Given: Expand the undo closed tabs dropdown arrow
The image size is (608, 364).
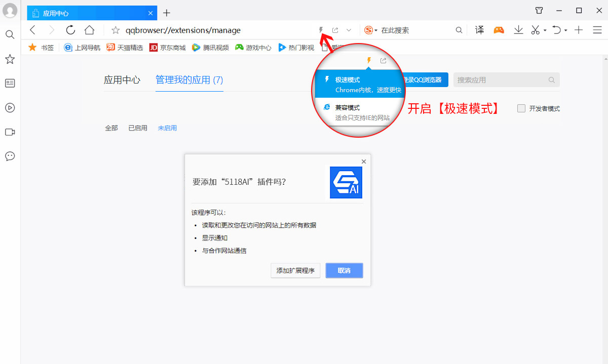Looking at the screenshot, I should (x=565, y=30).
